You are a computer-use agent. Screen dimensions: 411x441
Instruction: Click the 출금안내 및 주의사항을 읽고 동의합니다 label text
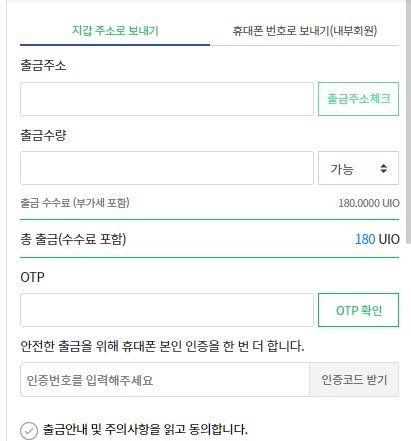pos(145,429)
